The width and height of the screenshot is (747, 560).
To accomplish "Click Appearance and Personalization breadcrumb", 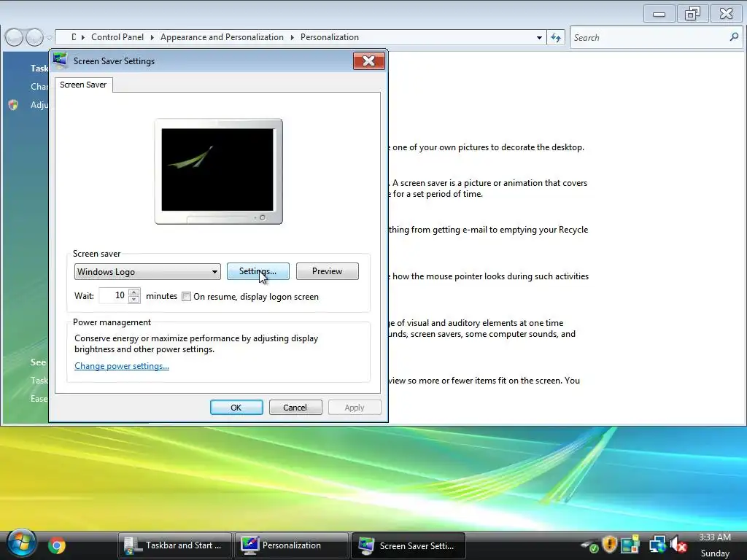I will (x=222, y=37).
